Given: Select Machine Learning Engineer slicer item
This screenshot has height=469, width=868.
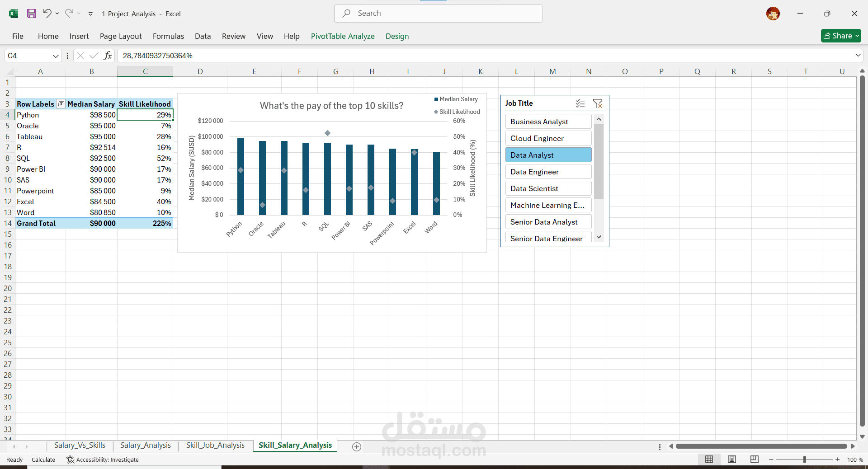Looking at the screenshot, I should 548,205.
